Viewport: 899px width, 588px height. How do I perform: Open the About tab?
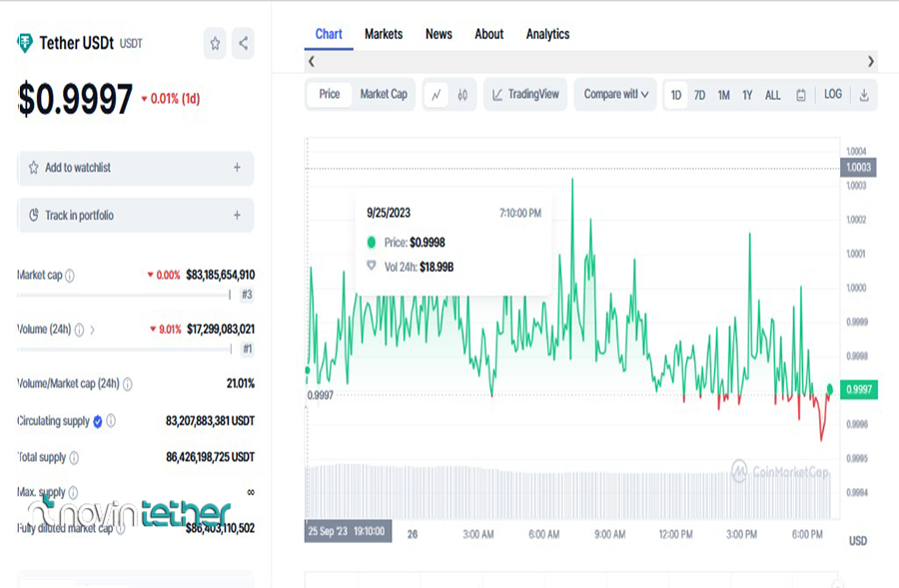coord(489,34)
